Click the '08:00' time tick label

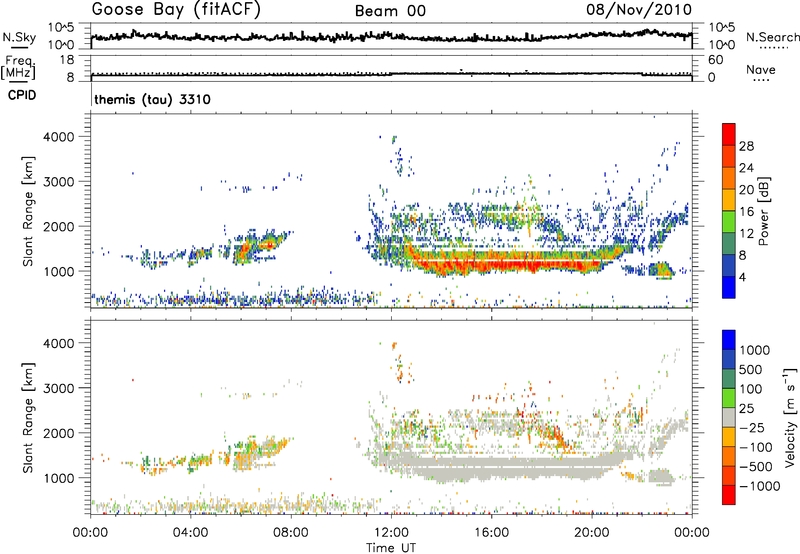click(291, 533)
